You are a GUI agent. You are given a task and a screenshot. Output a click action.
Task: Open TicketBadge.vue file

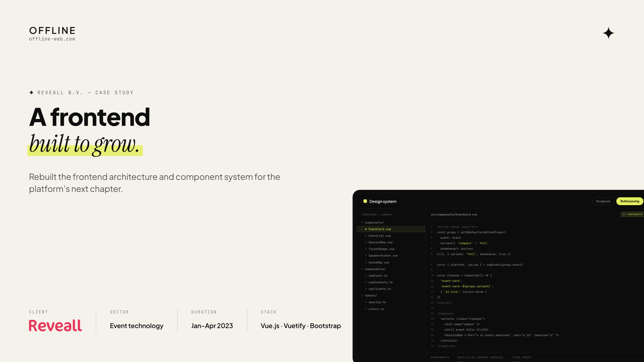tap(381, 249)
